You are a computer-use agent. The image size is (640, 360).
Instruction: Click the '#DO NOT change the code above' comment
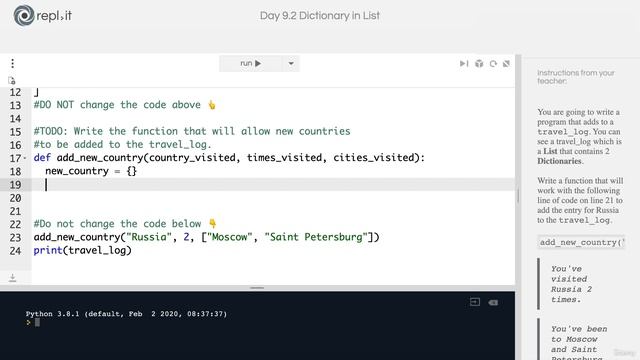(124, 105)
